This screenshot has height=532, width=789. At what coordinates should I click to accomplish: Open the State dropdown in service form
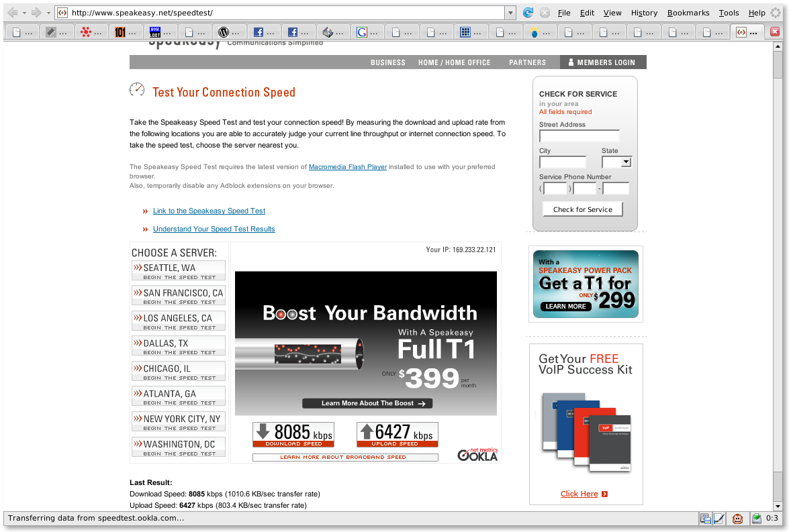tap(616, 162)
